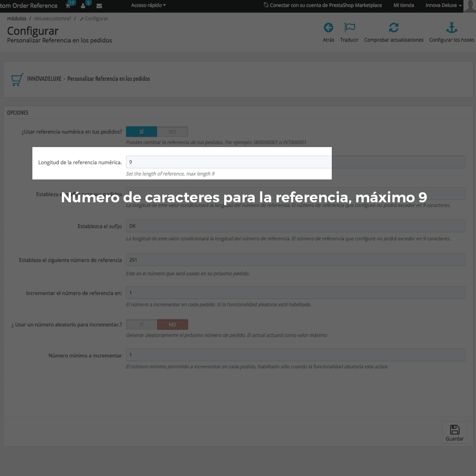Click the Comprobar actualizaciones refresh icon
The height and width of the screenshot is (476, 476).
tap(394, 28)
